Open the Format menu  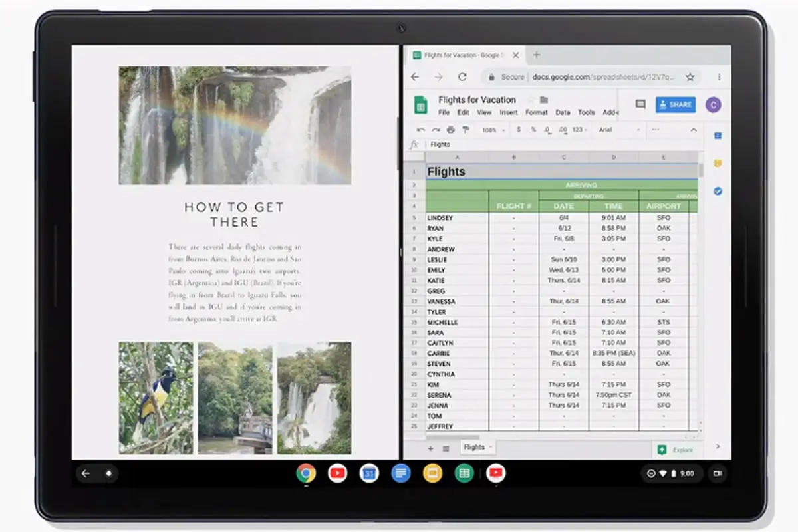tap(536, 112)
